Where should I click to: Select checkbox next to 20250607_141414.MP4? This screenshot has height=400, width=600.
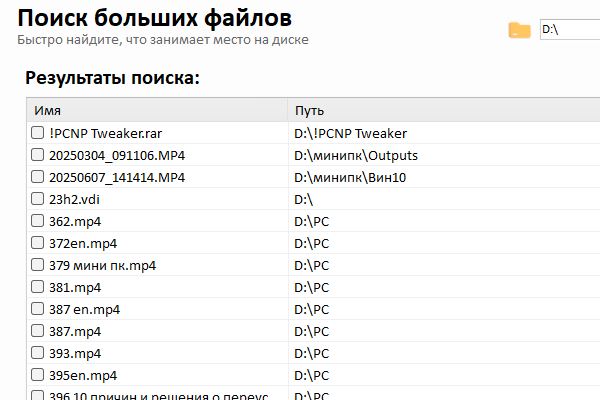pyautogui.click(x=37, y=177)
